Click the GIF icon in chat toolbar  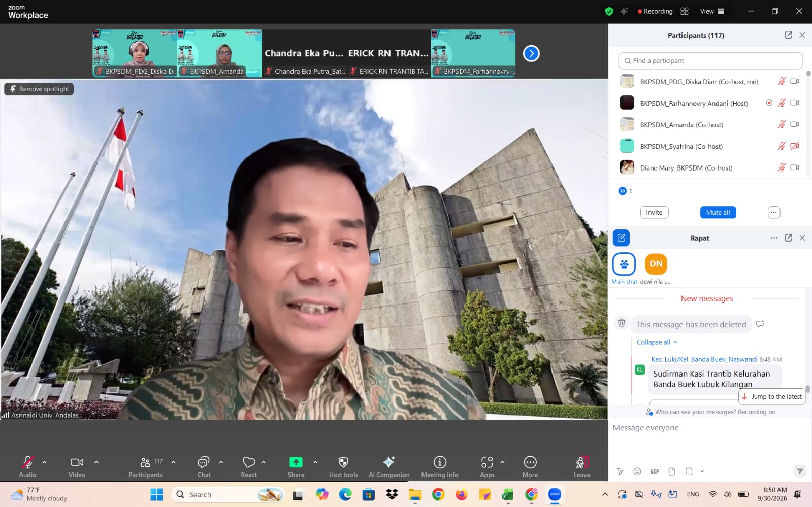[x=655, y=471]
